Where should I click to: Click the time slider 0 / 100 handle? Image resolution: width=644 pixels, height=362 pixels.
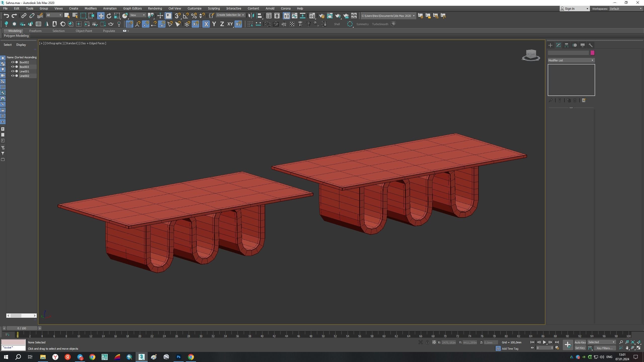click(22, 328)
